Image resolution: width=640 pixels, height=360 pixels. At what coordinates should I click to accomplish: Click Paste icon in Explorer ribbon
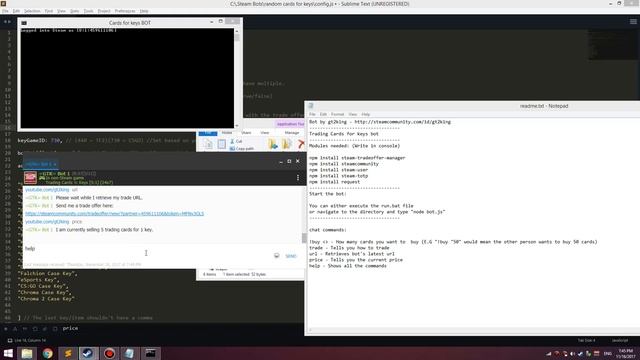pos(221,144)
